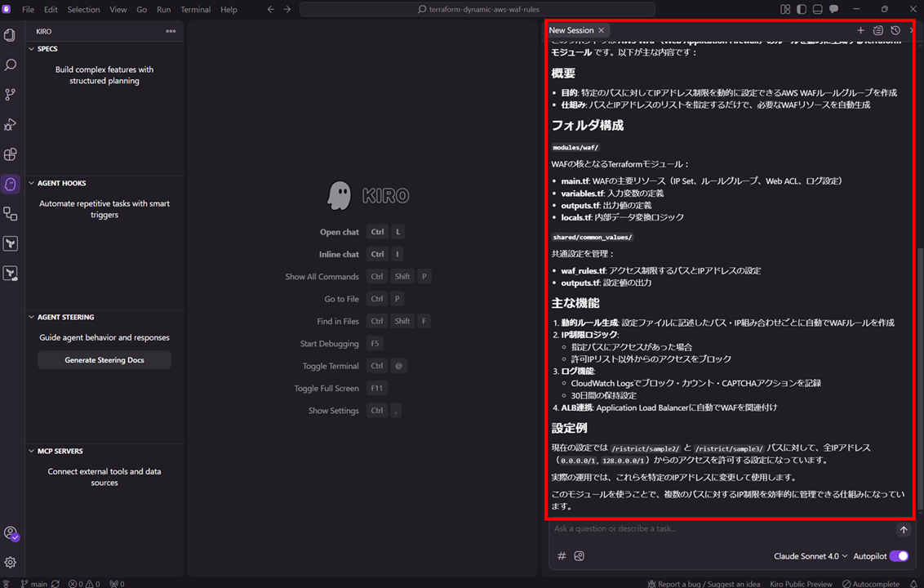Click the shared/common_values/ code label
The width and height of the screenshot is (924, 588).
pos(593,237)
